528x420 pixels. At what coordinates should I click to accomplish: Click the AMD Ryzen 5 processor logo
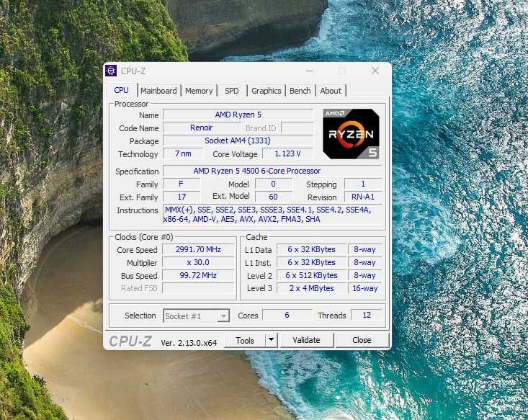click(351, 134)
